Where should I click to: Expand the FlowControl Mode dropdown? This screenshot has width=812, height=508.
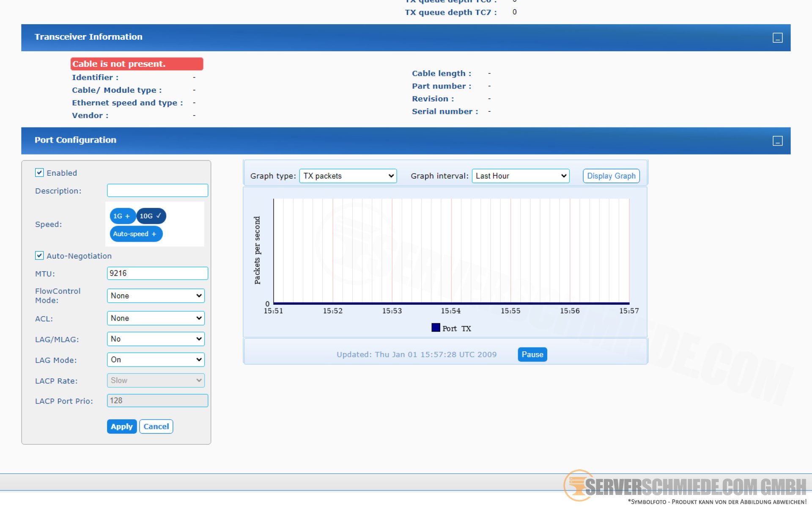pos(156,296)
